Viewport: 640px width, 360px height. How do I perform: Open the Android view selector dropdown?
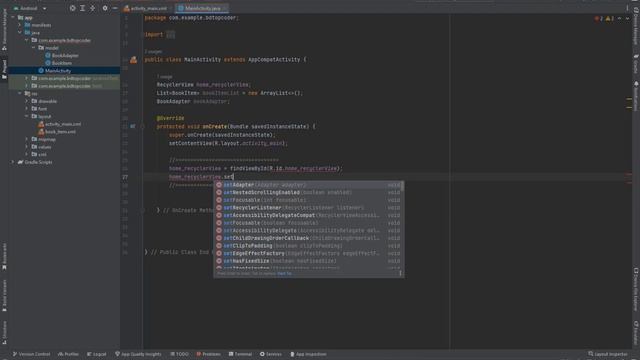[x=30, y=8]
